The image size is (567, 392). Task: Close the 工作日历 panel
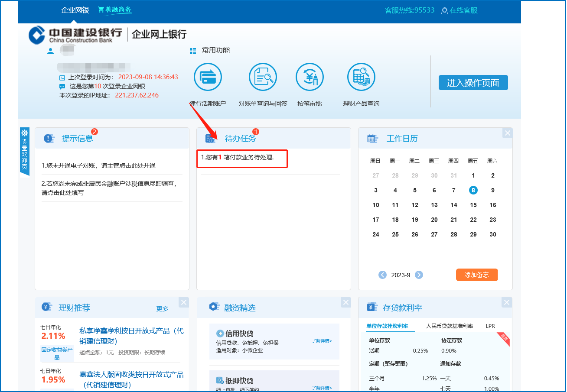point(507,133)
